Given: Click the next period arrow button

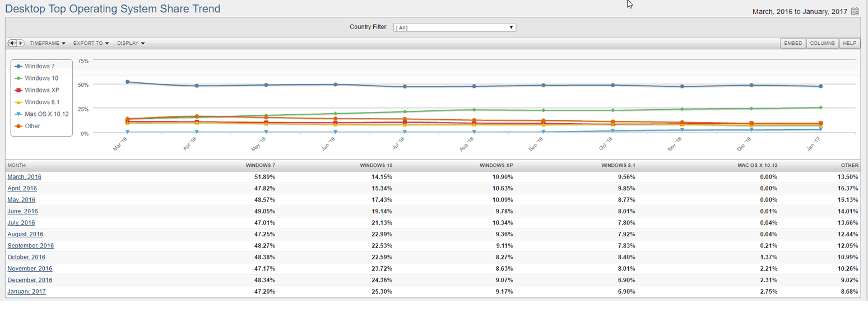Looking at the screenshot, I should pos(21,43).
